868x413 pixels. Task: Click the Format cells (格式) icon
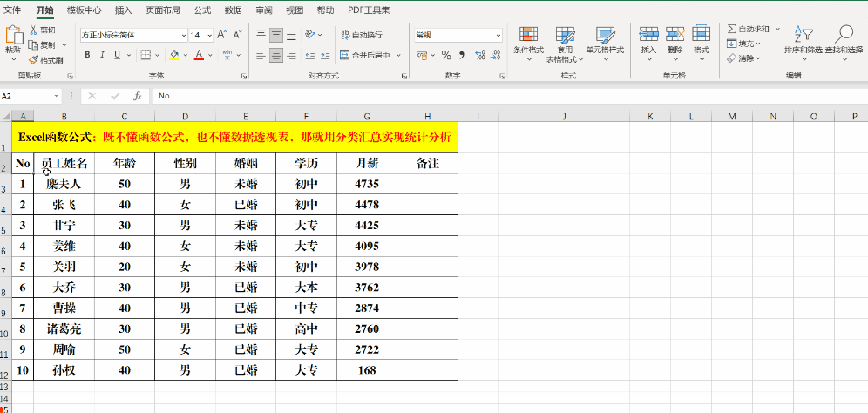pyautogui.click(x=702, y=34)
